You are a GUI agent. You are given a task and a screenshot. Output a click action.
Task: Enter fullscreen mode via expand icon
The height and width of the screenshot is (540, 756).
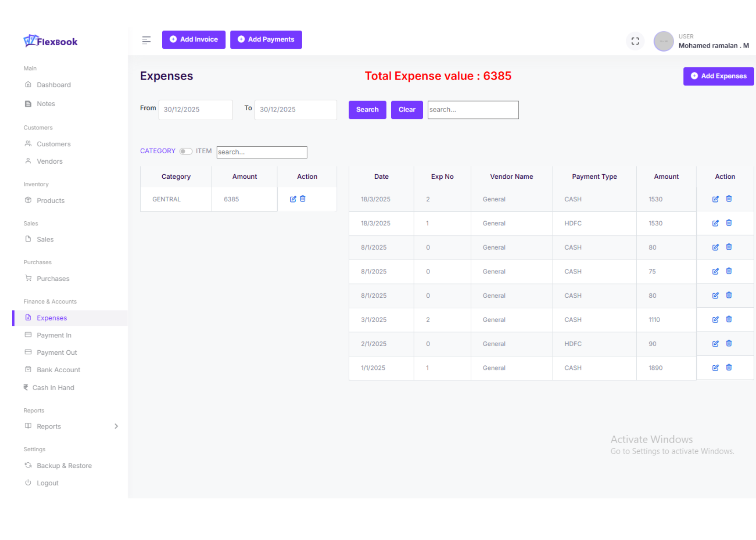pyautogui.click(x=635, y=41)
